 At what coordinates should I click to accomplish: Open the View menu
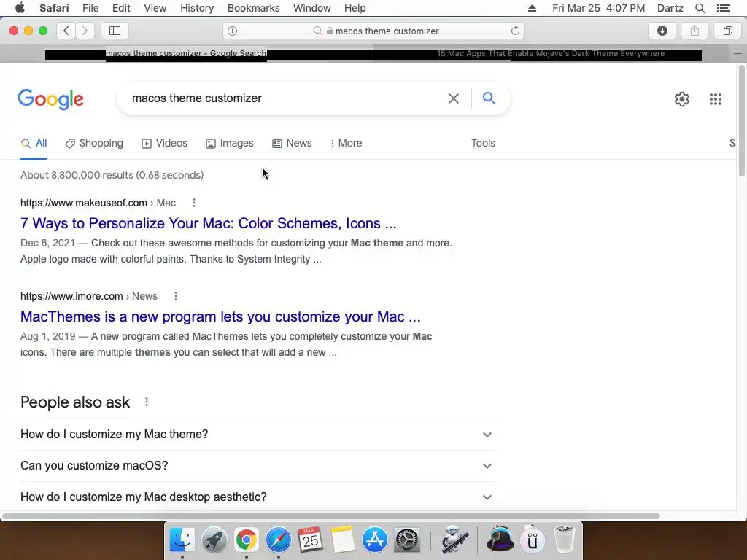click(x=155, y=8)
